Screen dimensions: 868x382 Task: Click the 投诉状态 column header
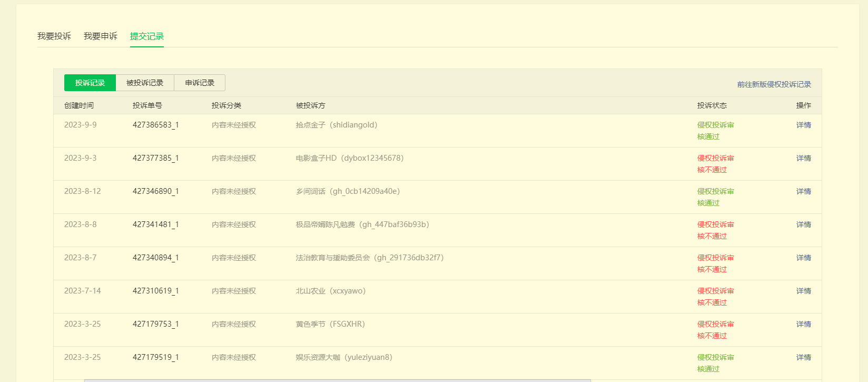pos(712,105)
